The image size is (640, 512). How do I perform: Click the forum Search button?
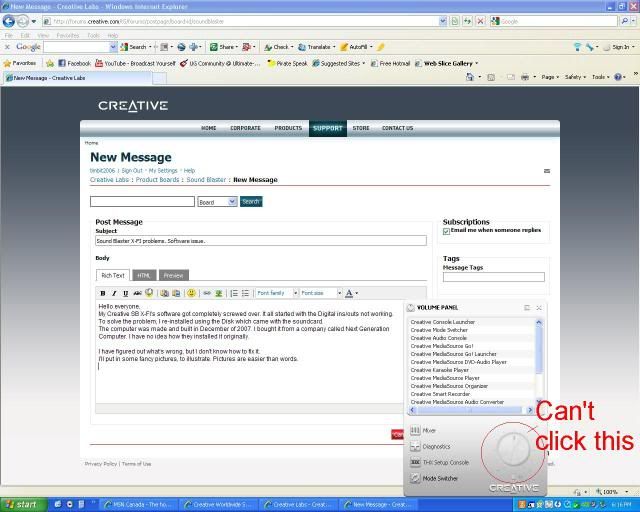pos(251,202)
